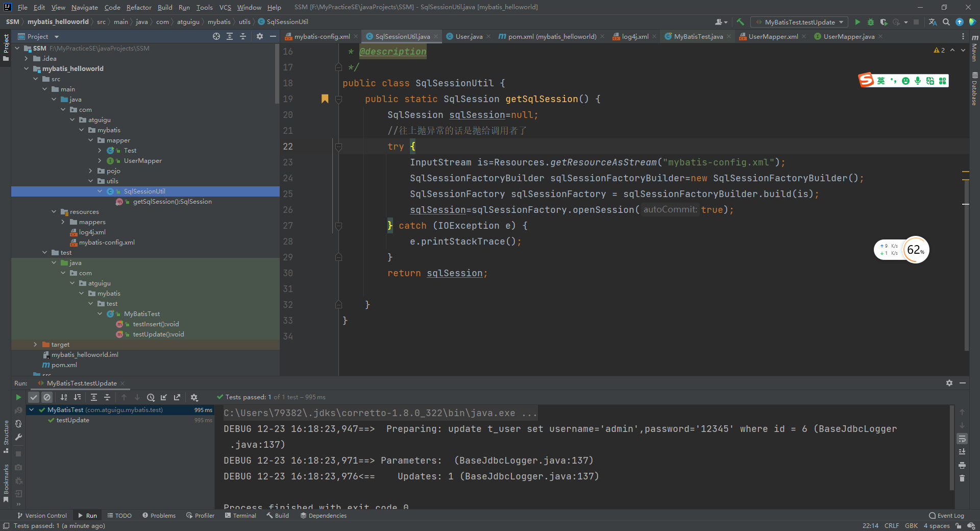Rerun tests in the Run panel
Screen dimensions: 980x531
18,397
